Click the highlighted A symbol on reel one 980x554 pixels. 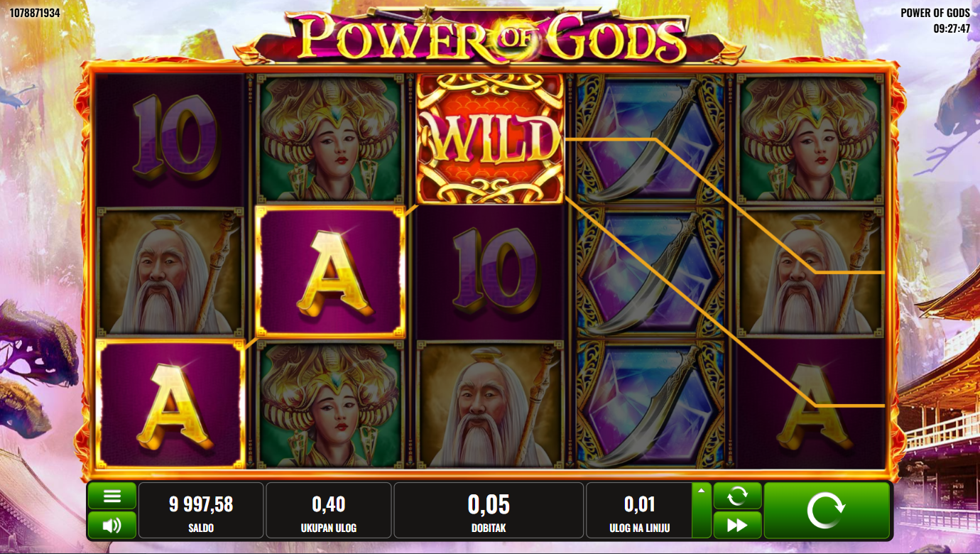pyautogui.click(x=170, y=404)
